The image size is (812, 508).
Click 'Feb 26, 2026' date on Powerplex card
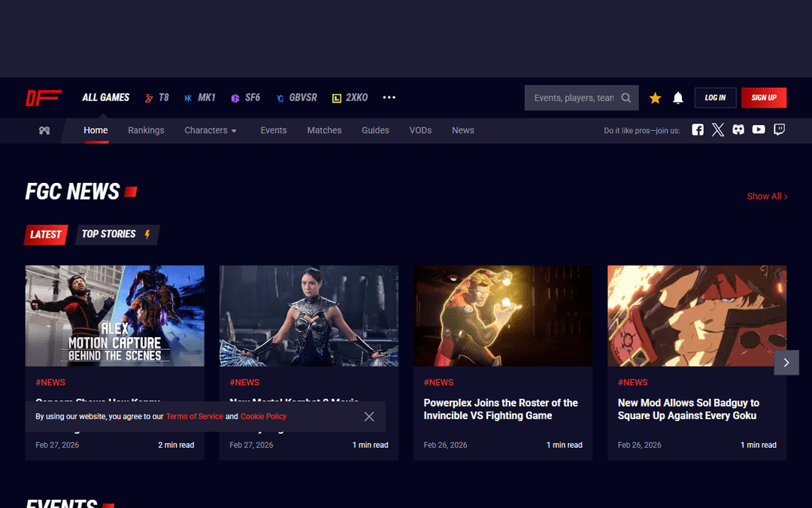(x=445, y=445)
